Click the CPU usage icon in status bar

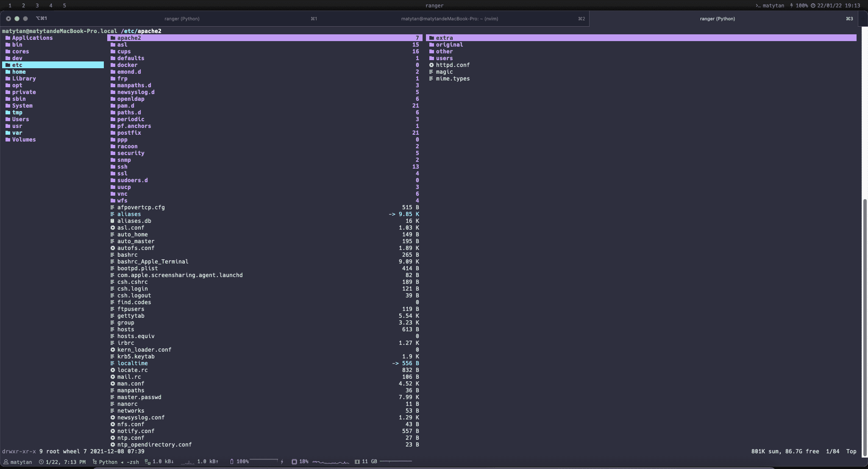pos(294,462)
